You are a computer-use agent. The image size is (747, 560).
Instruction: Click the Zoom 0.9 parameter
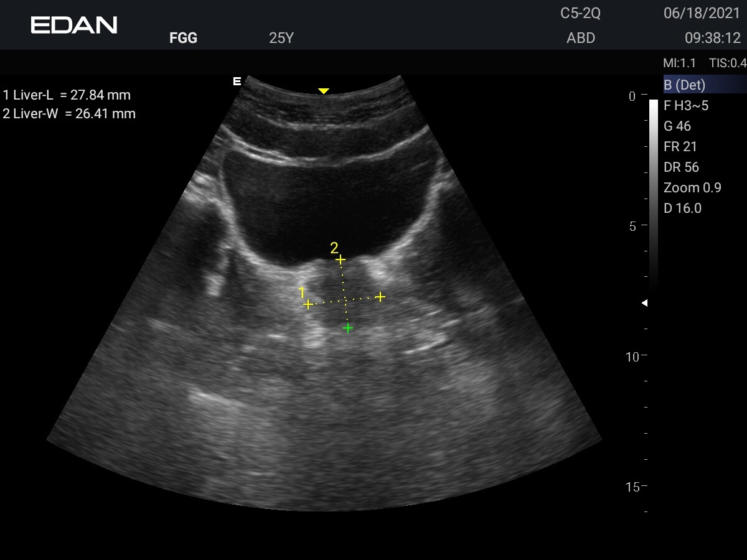click(692, 188)
